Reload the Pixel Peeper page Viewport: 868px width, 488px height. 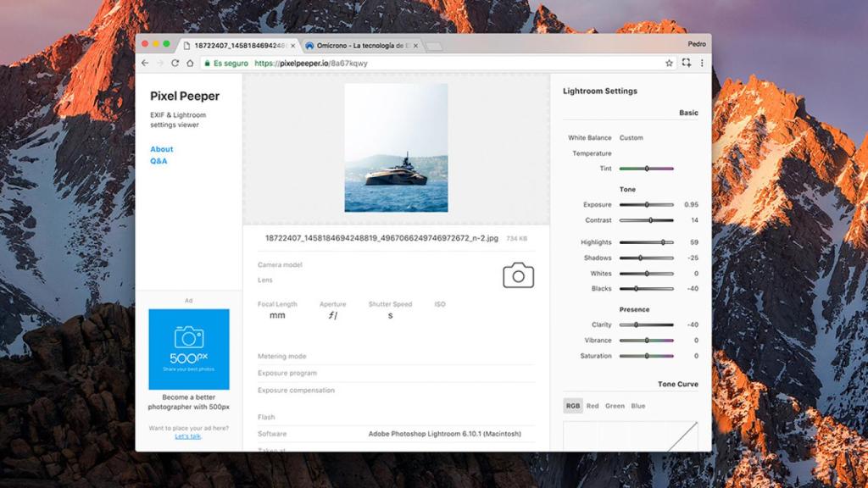pyautogui.click(x=175, y=63)
